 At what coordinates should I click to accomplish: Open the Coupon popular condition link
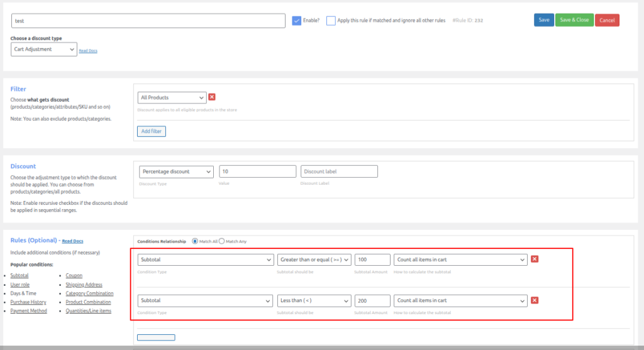74,275
